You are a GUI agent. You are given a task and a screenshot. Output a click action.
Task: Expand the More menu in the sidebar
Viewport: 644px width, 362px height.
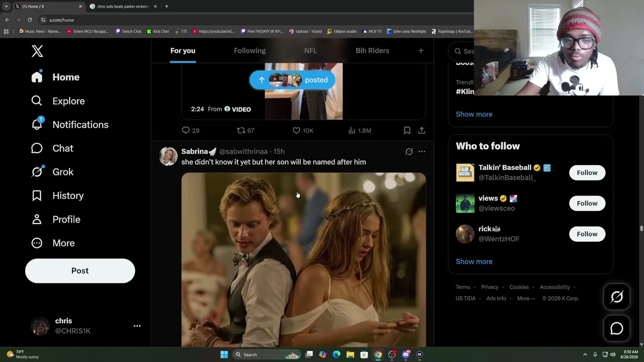[x=53, y=243]
